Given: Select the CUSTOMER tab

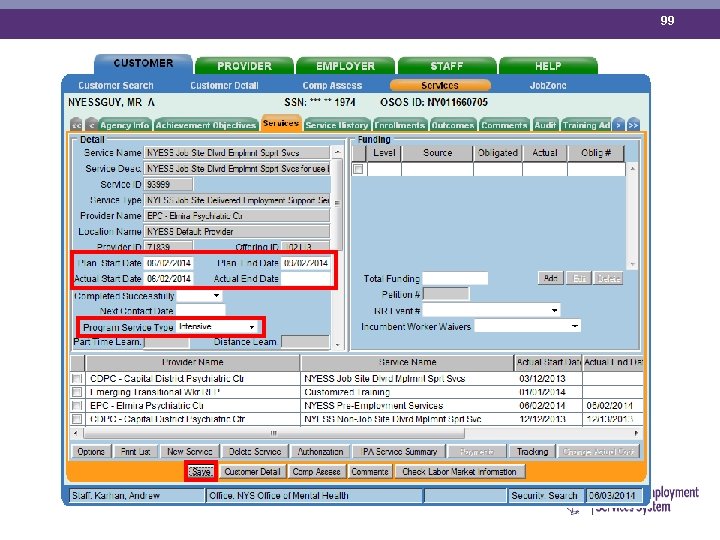Looking at the screenshot, I should click(143, 63).
